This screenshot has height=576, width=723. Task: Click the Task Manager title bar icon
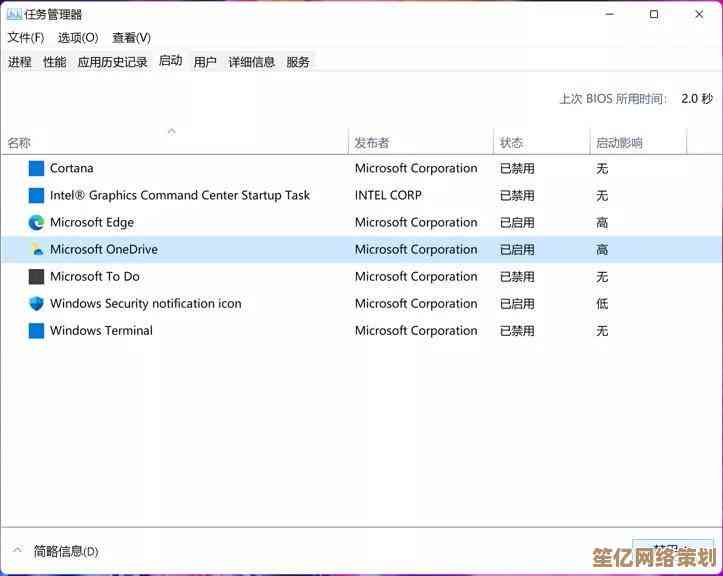coord(14,14)
